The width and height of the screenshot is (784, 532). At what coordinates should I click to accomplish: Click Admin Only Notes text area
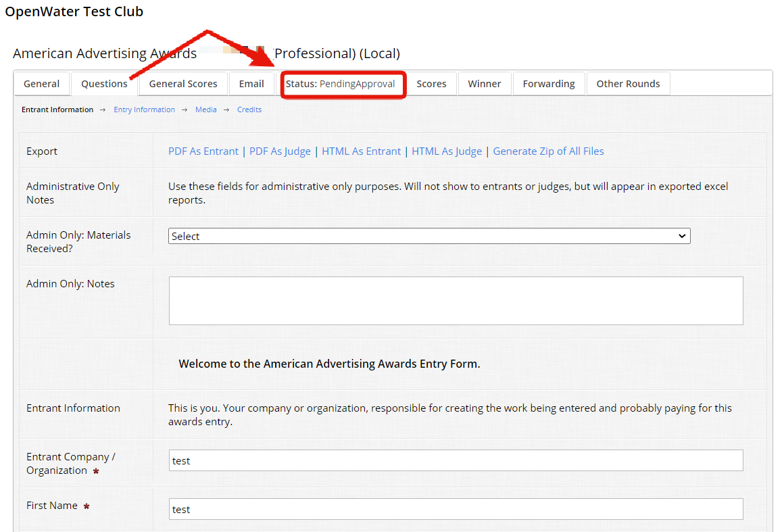click(x=456, y=301)
